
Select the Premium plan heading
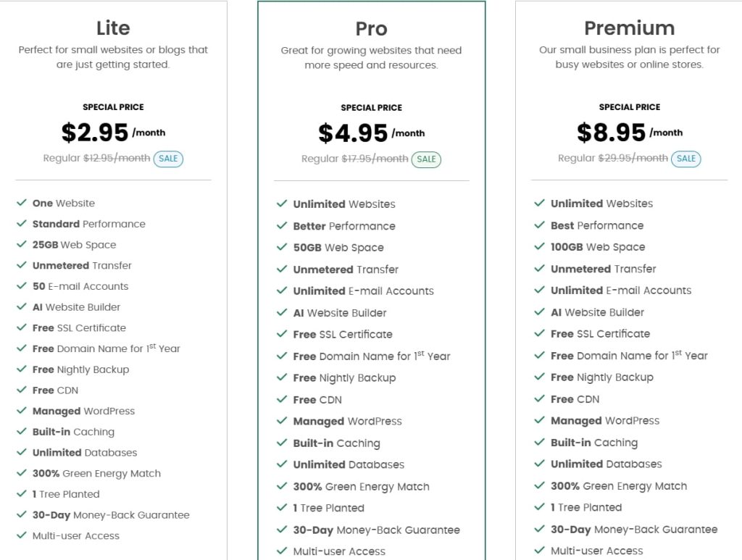[x=629, y=28]
